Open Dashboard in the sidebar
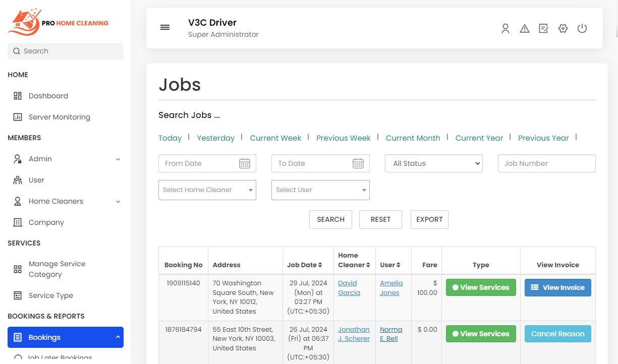The image size is (618, 364). (48, 96)
